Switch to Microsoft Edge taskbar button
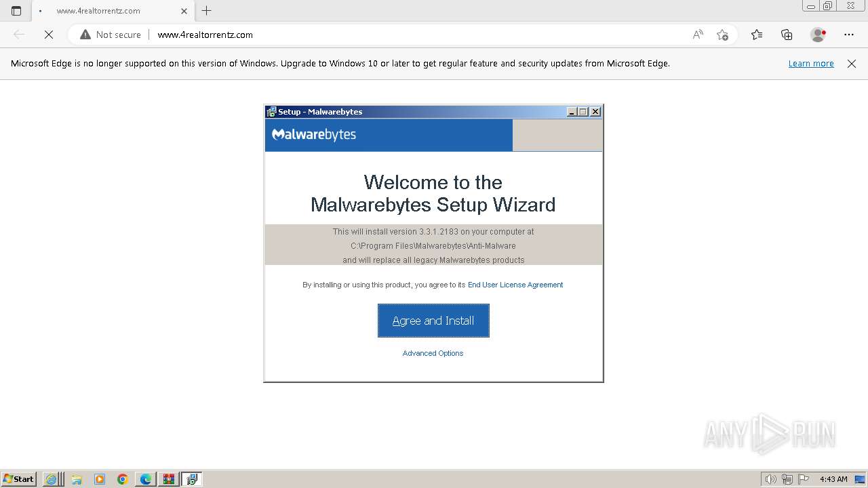This screenshot has width=868, height=488. click(146, 479)
